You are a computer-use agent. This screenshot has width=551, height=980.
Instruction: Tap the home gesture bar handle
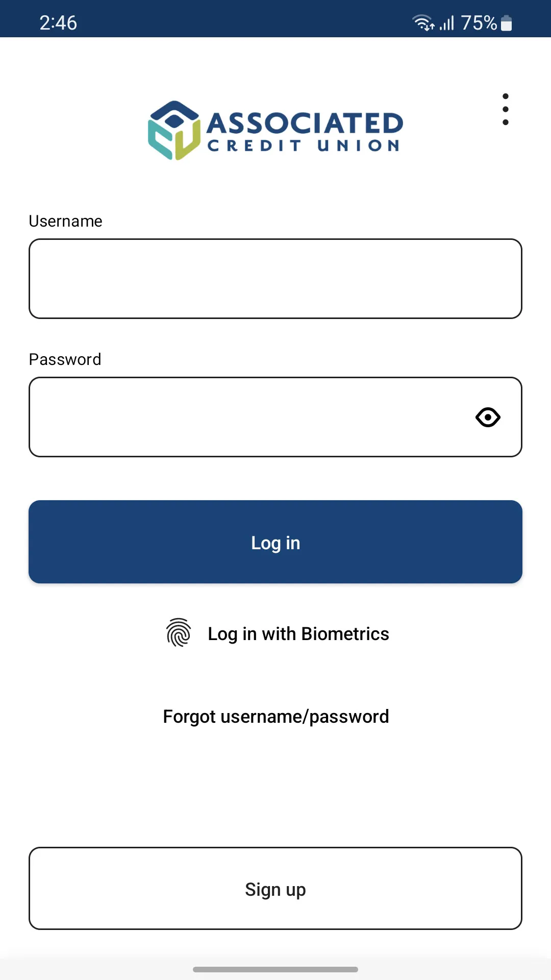[x=275, y=969]
